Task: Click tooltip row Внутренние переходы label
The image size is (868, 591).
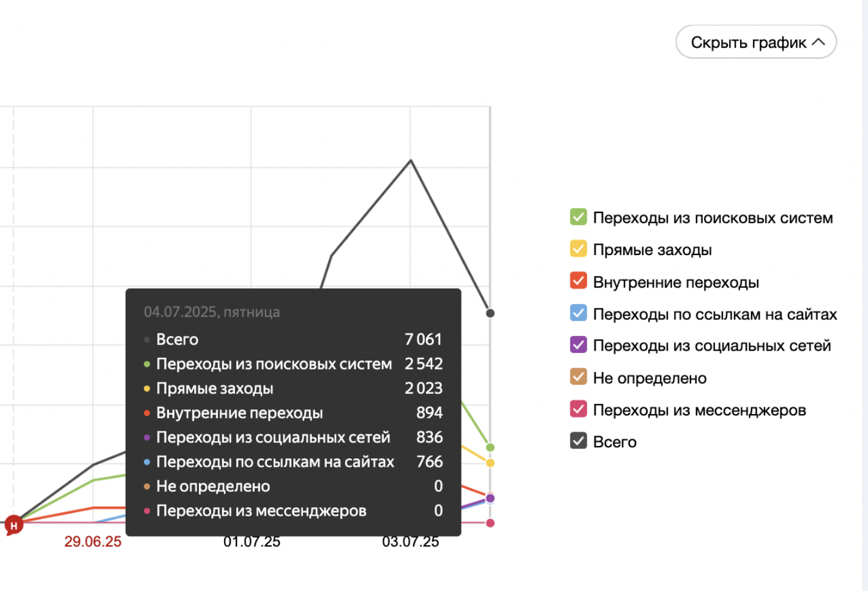Action: (239, 413)
